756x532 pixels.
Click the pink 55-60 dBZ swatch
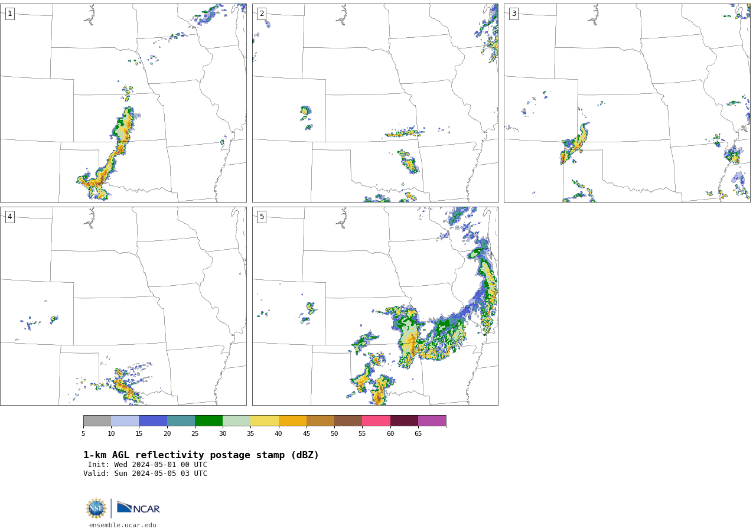click(x=376, y=421)
